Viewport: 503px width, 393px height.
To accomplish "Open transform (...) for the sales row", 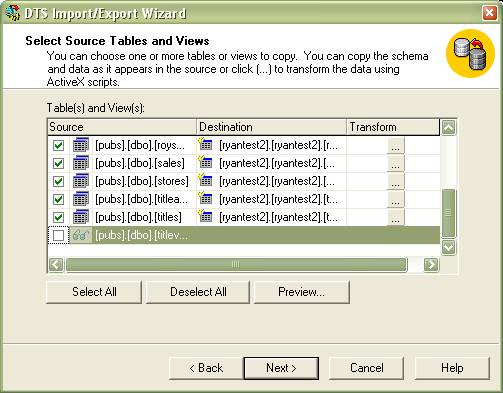I will click(x=396, y=164).
